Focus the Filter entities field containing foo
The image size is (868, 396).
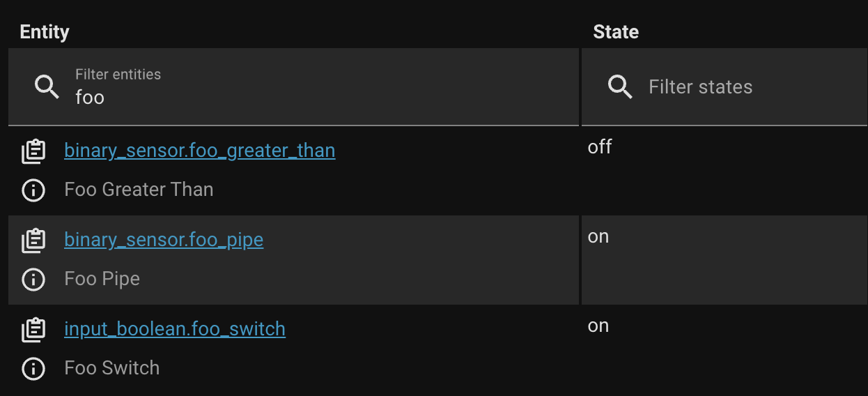coord(313,96)
